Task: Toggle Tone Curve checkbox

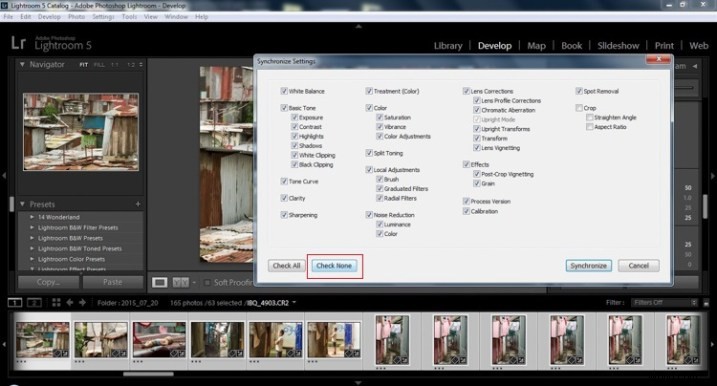Action: 284,181
